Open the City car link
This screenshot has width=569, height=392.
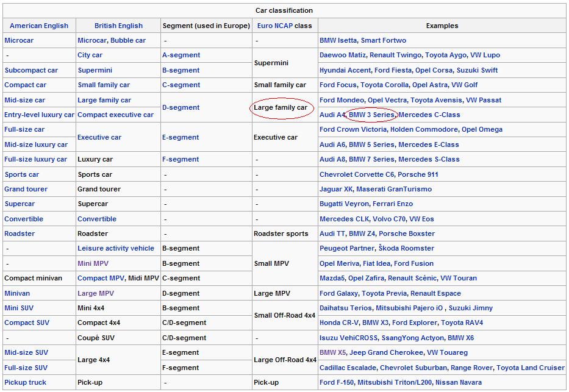[90, 55]
